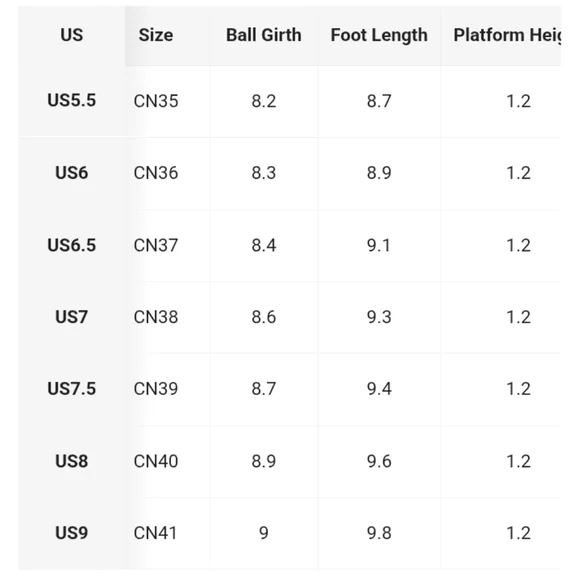Select the US9 row label
Screen dimensions: 578x580
click(x=72, y=533)
